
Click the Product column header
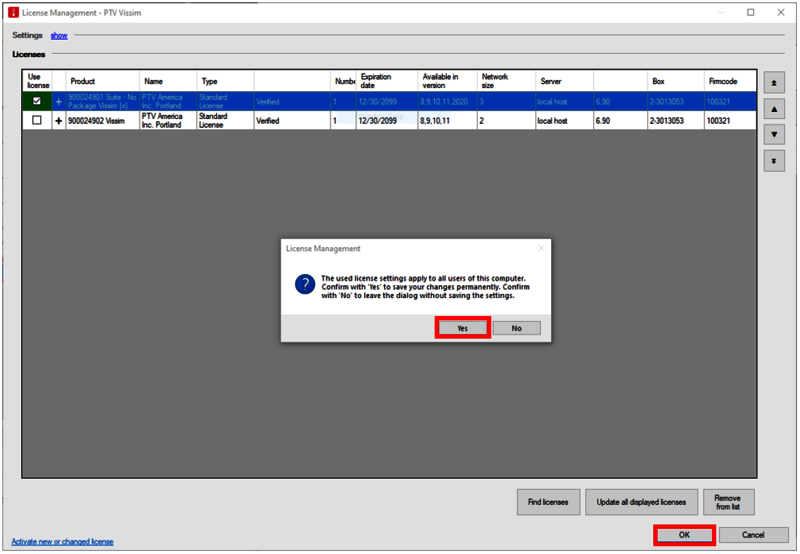[82, 81]
